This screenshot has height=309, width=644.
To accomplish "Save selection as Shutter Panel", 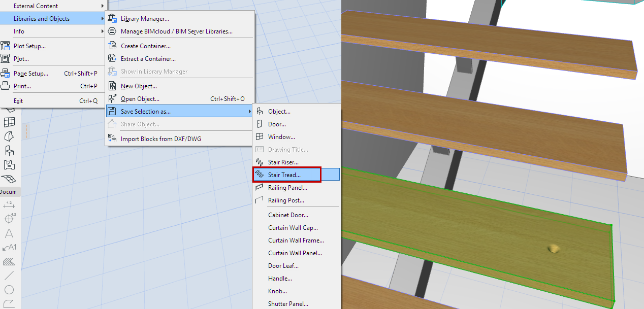I will point(296,303).
